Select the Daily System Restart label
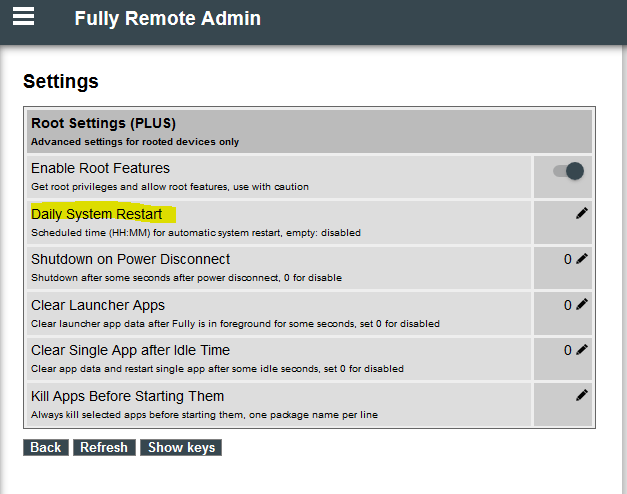Viewport: 627px width, 494px height. point(96,214)
